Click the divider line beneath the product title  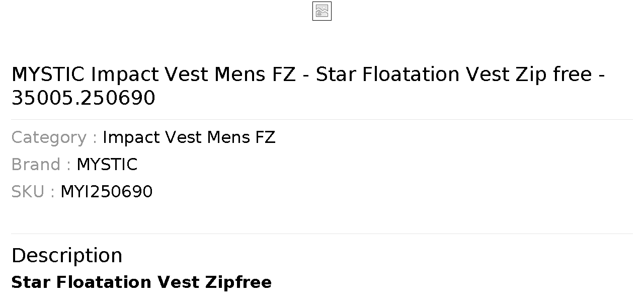[322, 119]
